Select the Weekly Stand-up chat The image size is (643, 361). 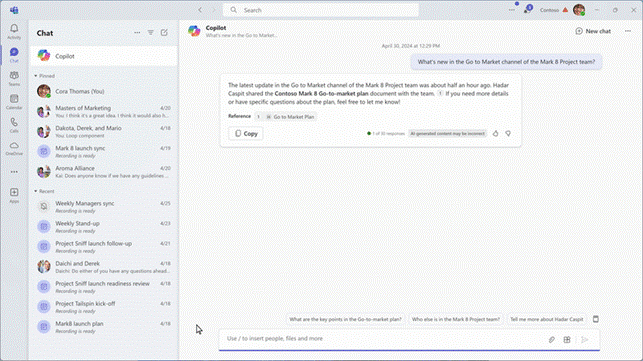104,227
